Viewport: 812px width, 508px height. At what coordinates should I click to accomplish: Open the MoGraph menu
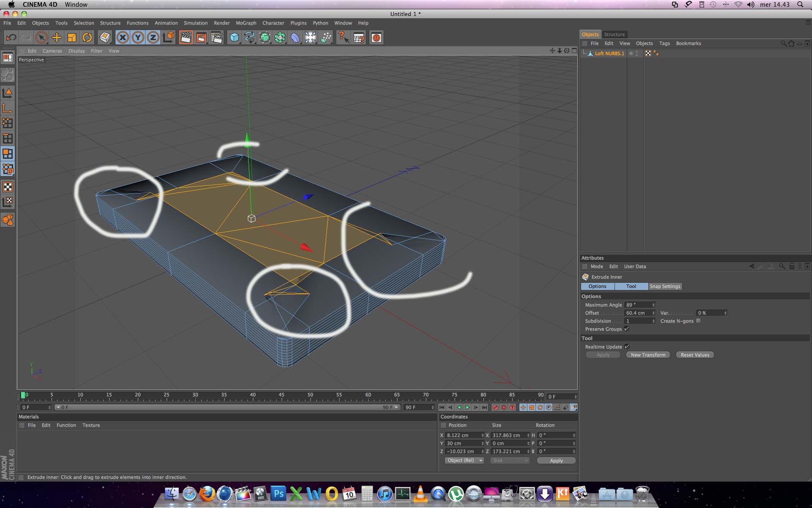coord(246,23)
